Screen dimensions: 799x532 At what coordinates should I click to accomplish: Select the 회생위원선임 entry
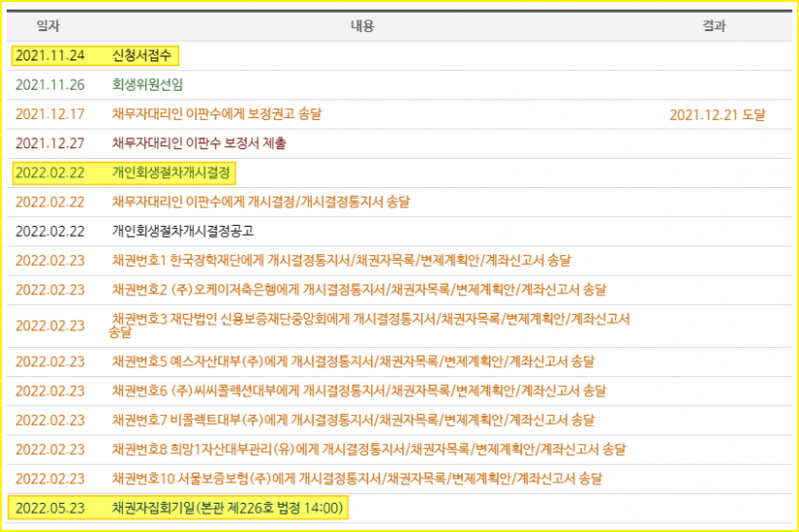coord(147,85)
